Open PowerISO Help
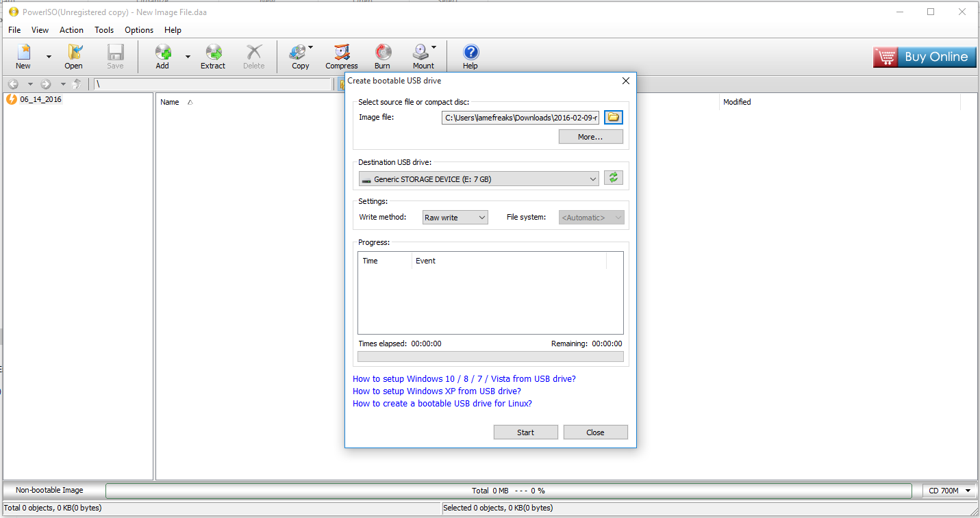This screenshot has width=980, height=518. pos(470,55)
